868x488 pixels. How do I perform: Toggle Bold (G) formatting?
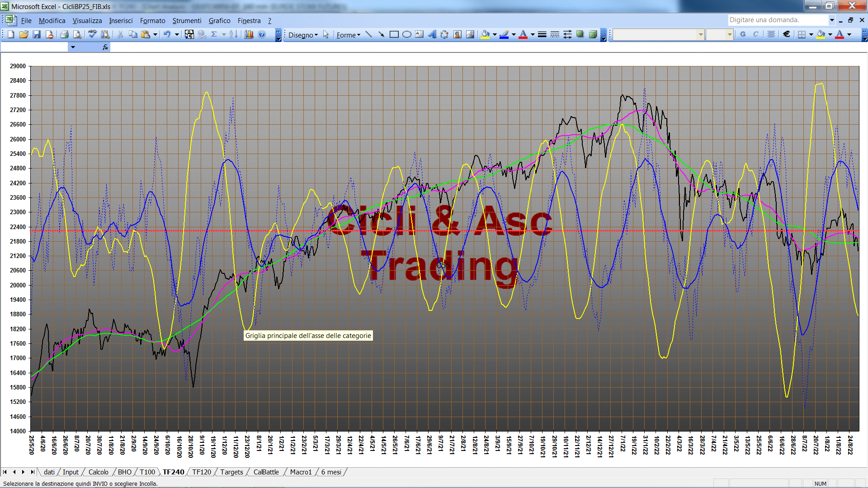coord(743,34)
